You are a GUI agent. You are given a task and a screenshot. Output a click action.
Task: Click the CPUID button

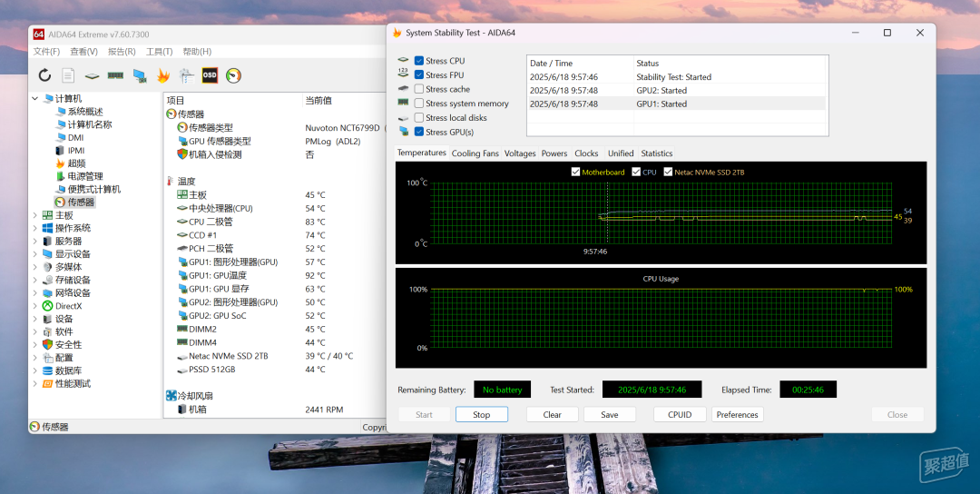tap(680, 415)
